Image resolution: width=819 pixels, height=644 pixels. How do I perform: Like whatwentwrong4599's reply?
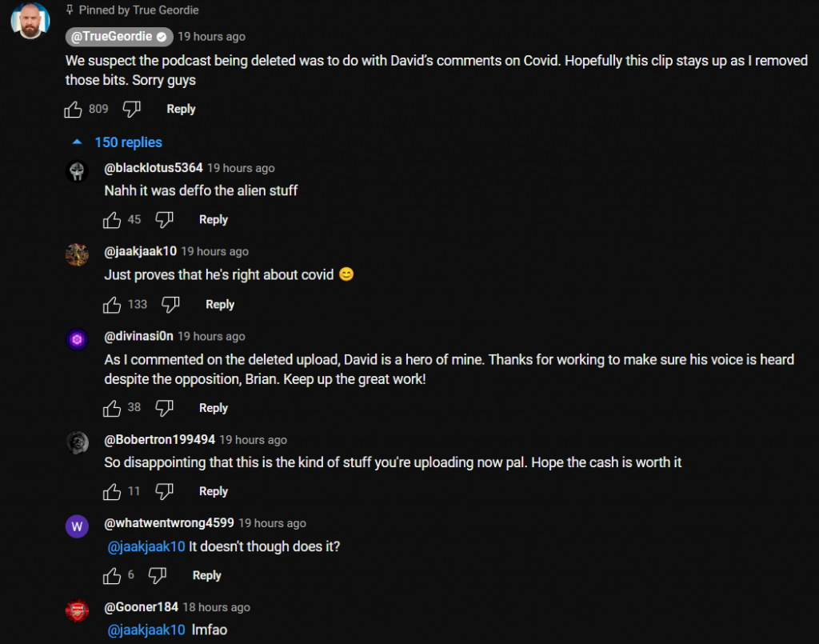tap(112, 575)
